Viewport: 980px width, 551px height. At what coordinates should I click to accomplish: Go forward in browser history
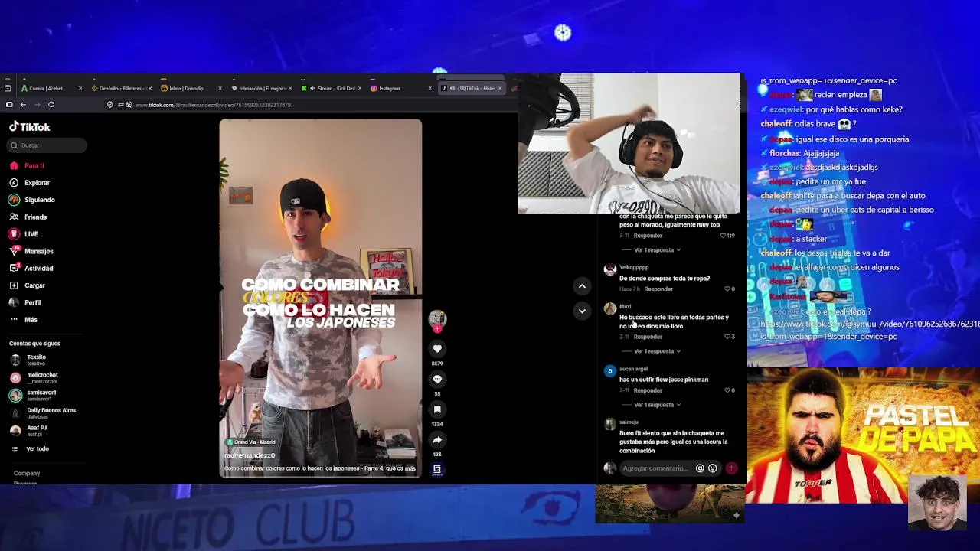pyautogui.click(x=37, y=105)
